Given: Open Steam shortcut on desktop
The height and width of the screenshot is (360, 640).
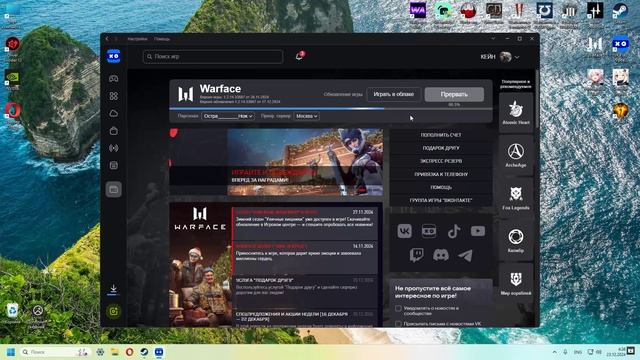Looking at the screenshot, I should (x=620, y=11).
